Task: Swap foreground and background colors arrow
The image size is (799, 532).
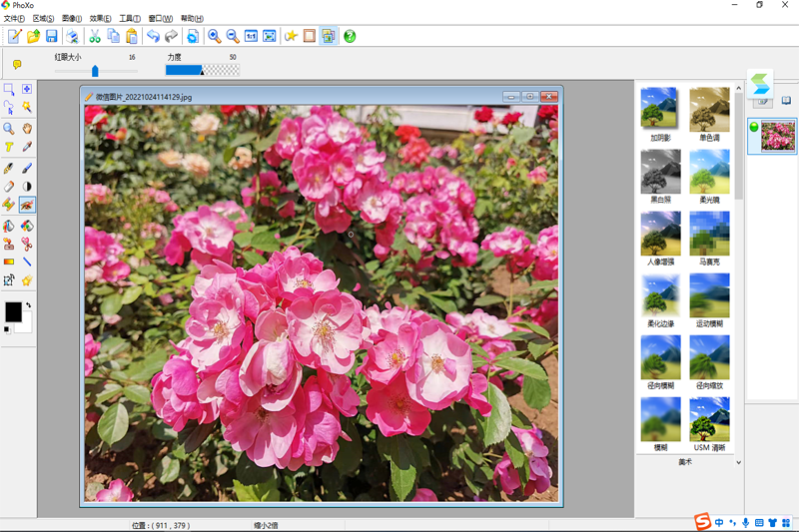Action: [28, 305]
